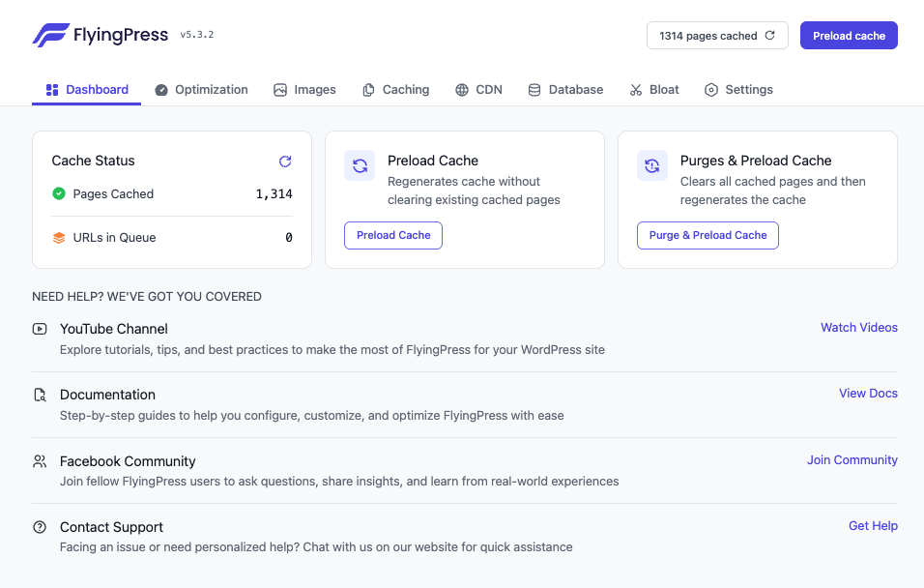Viewport: 924px width, 588px height.
Task: Click the Preload cache button top right
Action: [849, 35]
